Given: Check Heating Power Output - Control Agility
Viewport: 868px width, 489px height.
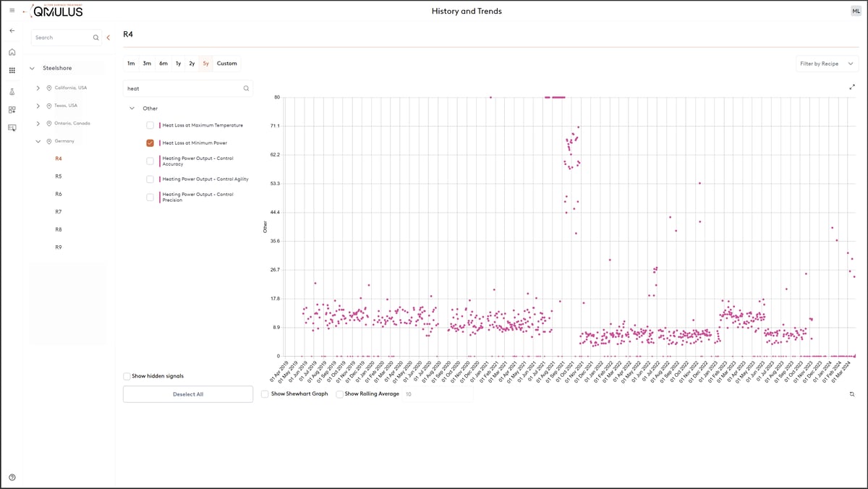Looking at the screenshot, I should coord(150,179).
